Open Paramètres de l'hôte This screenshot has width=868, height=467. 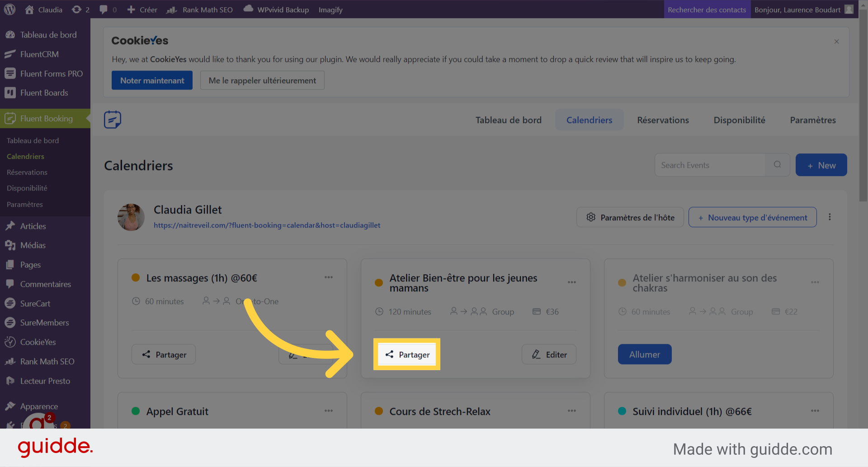pyautogui.click(x=630, y=217)
